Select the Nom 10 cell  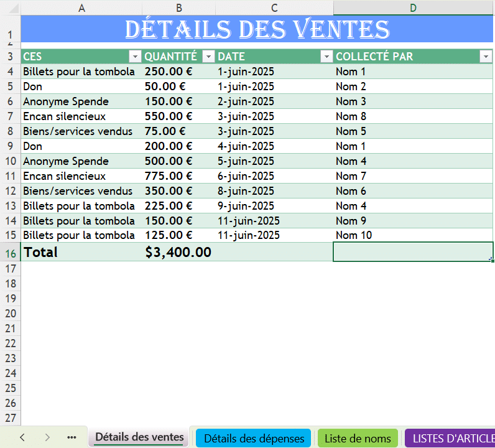(413, 235)
